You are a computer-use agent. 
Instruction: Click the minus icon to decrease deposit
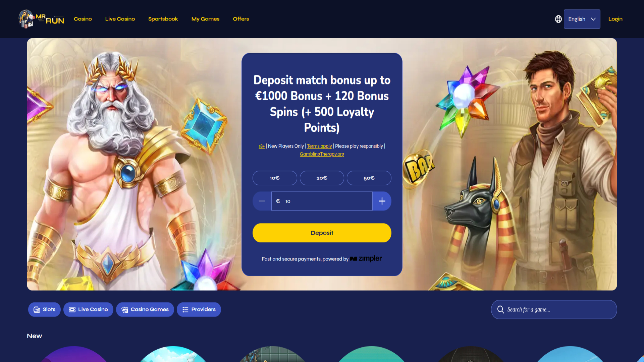[262, 201]
